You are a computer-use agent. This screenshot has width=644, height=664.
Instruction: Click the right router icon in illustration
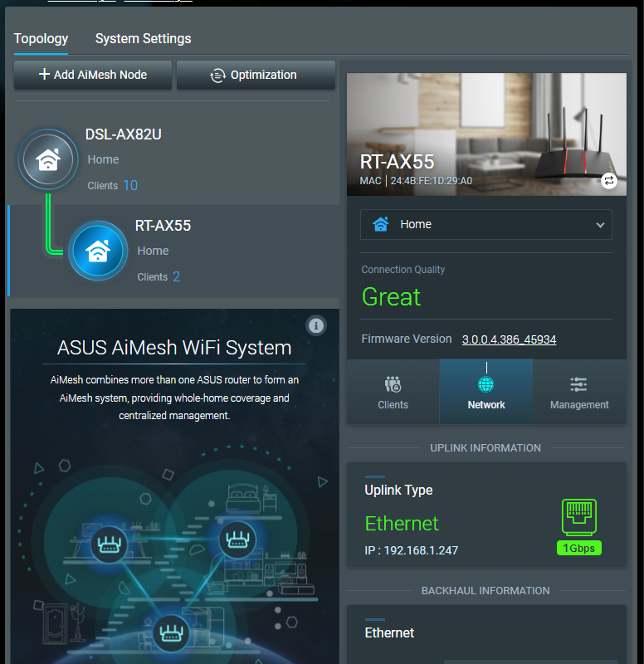(237, 539)
